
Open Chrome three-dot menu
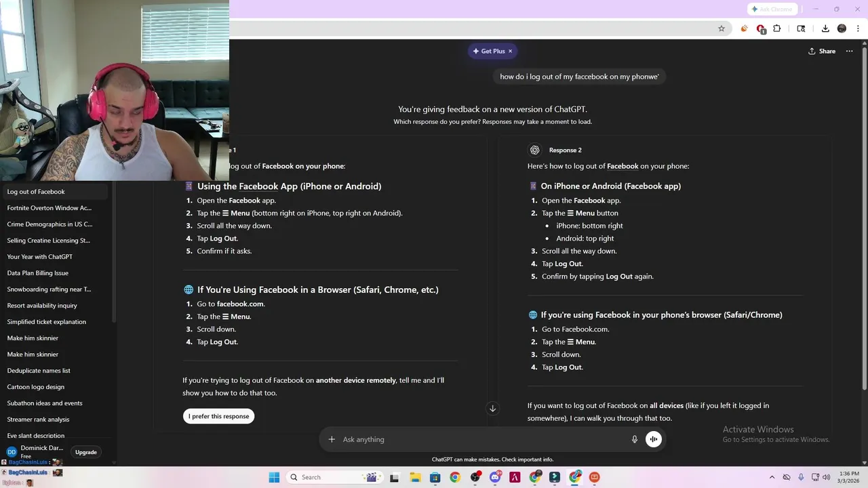859,28
